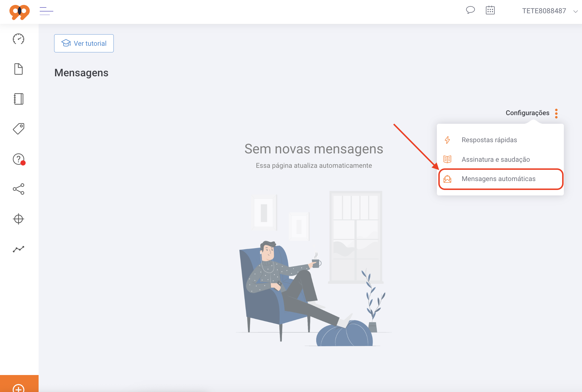
Task: Select Assinatura e saudação menu option
Action: tap(495, 159)
